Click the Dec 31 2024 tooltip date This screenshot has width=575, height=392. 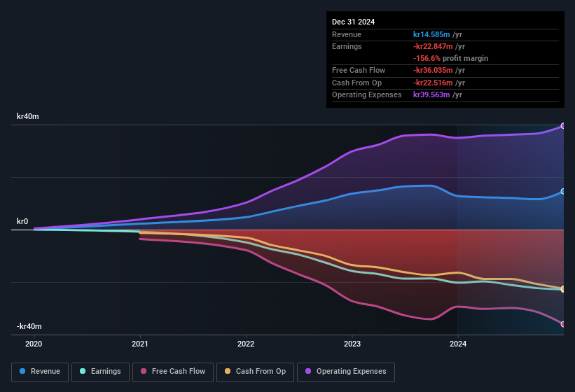tap(354, 22)
